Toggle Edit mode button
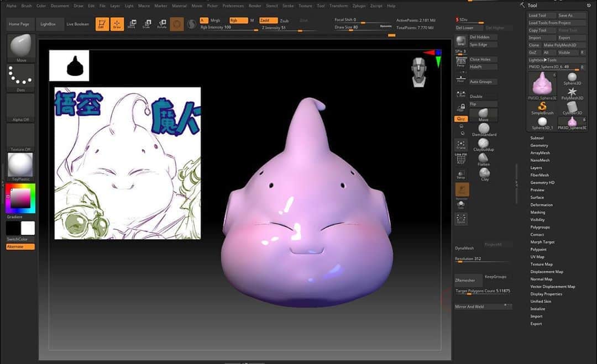597x364 pixels. point(102,24)
